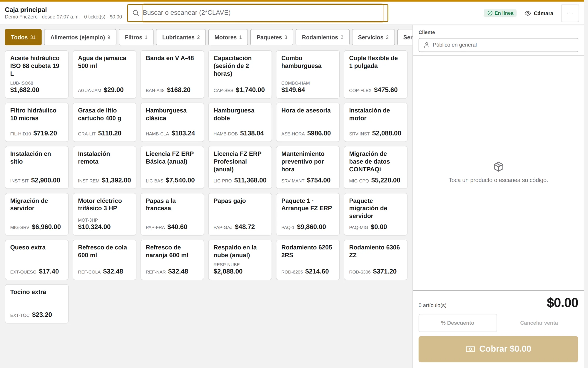Click the Caja principal title
The width and height of the screenshot is (588, 368).
tap(26, 9)
